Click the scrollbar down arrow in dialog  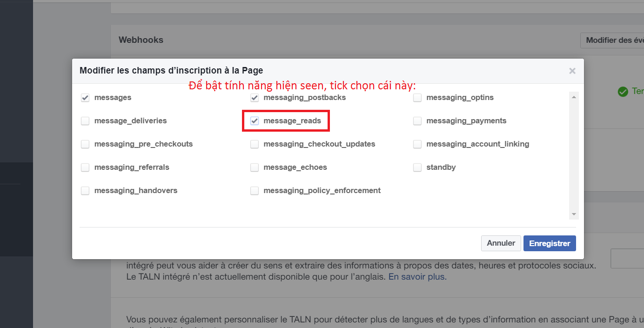[x=574, y=214]
